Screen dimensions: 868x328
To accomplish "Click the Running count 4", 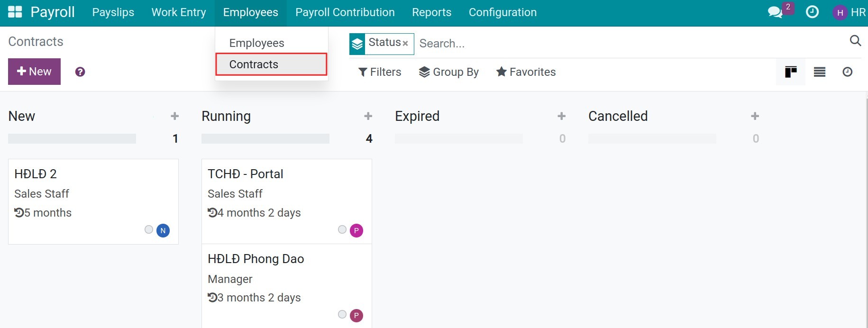I will click(x=369, y=138).
